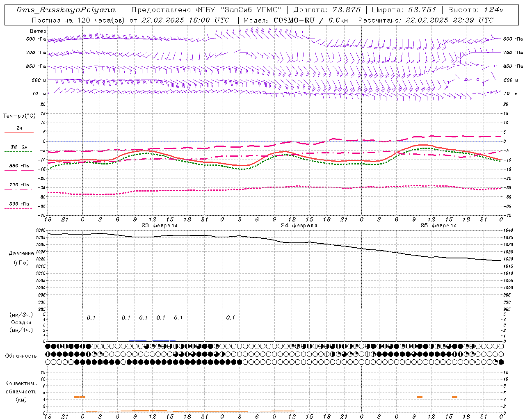This screenshot has width=525, height=420.
Task: Click the model label COSMO-RU / 6.6км
Action: pyautogui.click(x=310, y=20)
